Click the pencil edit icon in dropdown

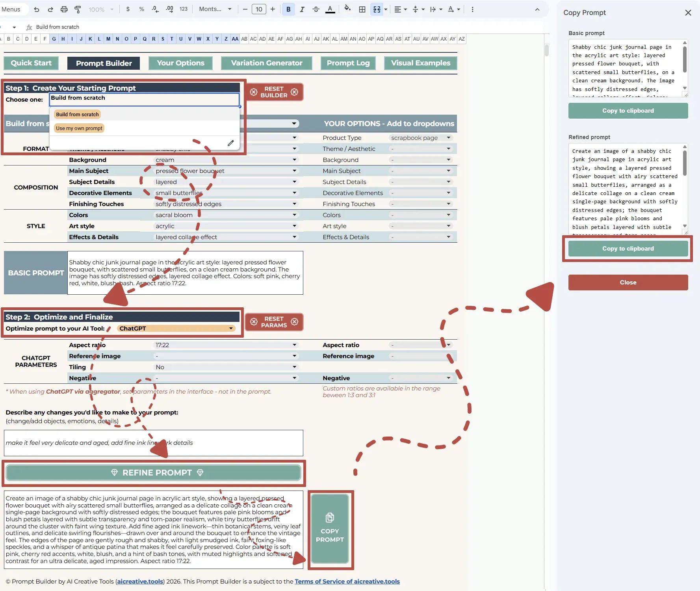[x=231, y=143]
